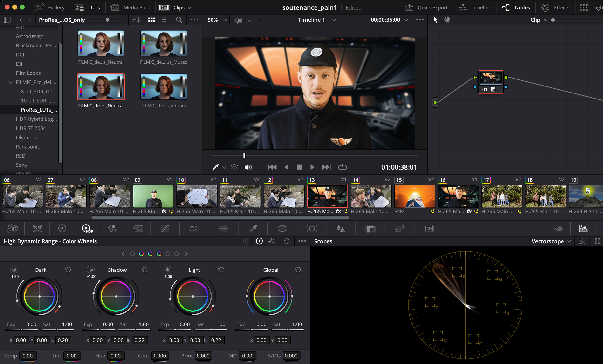The width and height of the screenshot is (603, 364).
Task: Open the 50% viewer zoom dropdown
Action: (x=217, y=20)
